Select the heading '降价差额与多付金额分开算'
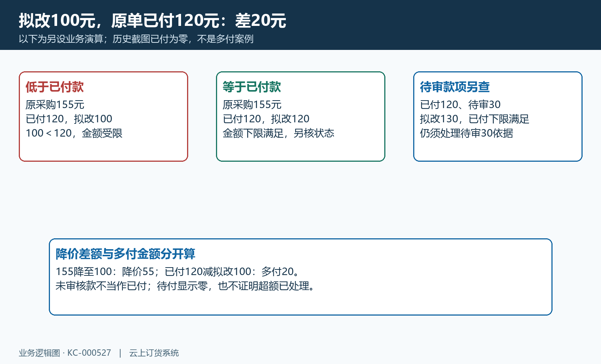Image resolution: width=601 pixels, height=364 pixels. click(125, 254)
